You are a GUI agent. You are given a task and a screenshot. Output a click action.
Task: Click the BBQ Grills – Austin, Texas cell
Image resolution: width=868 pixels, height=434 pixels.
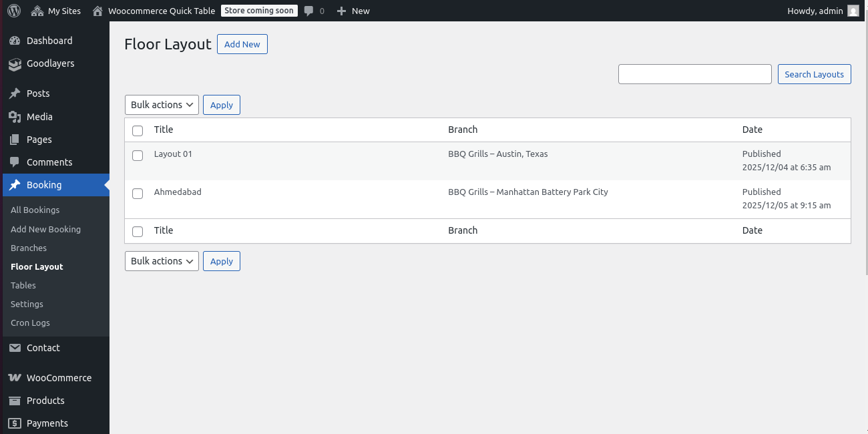click(x=498, y=154)
